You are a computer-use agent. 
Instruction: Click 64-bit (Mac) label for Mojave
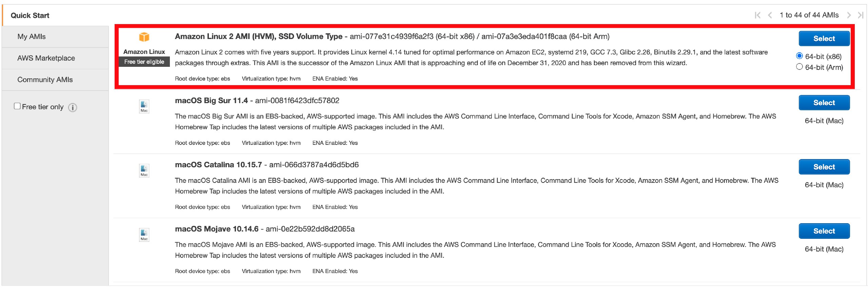[824, 249]
